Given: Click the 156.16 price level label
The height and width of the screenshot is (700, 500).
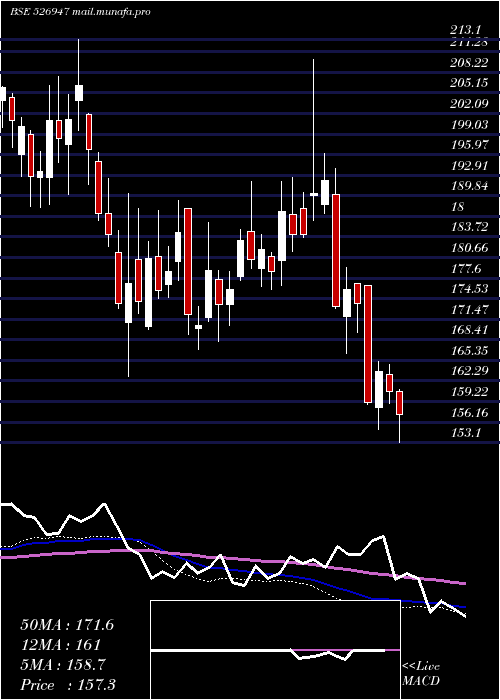Looking at the screenshot, I should (x=469, y=413).
